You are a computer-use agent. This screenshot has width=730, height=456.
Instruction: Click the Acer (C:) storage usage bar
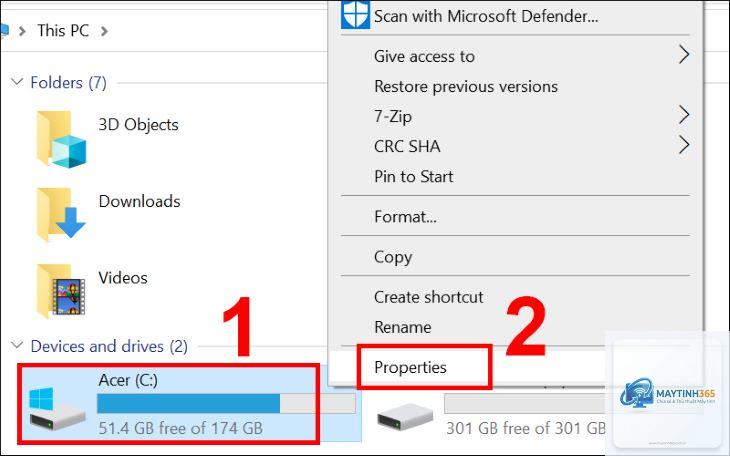pyautogui.click(x=226, y=403)
